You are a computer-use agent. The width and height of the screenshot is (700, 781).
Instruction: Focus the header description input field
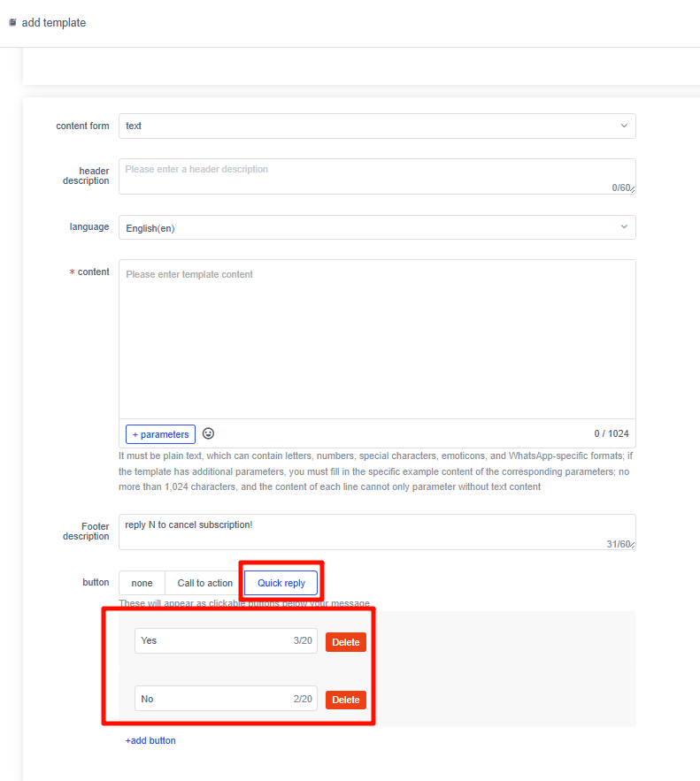tap(363, 175)
